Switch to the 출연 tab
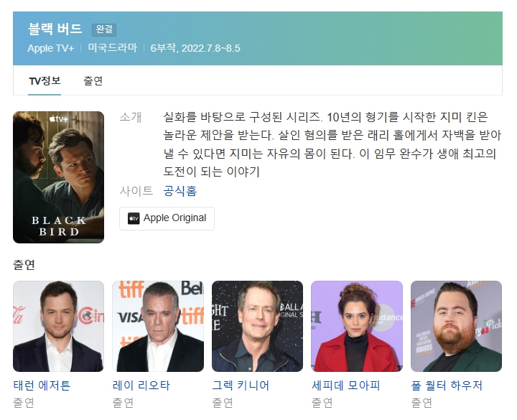Screen dimensions: 517x420 93,80
